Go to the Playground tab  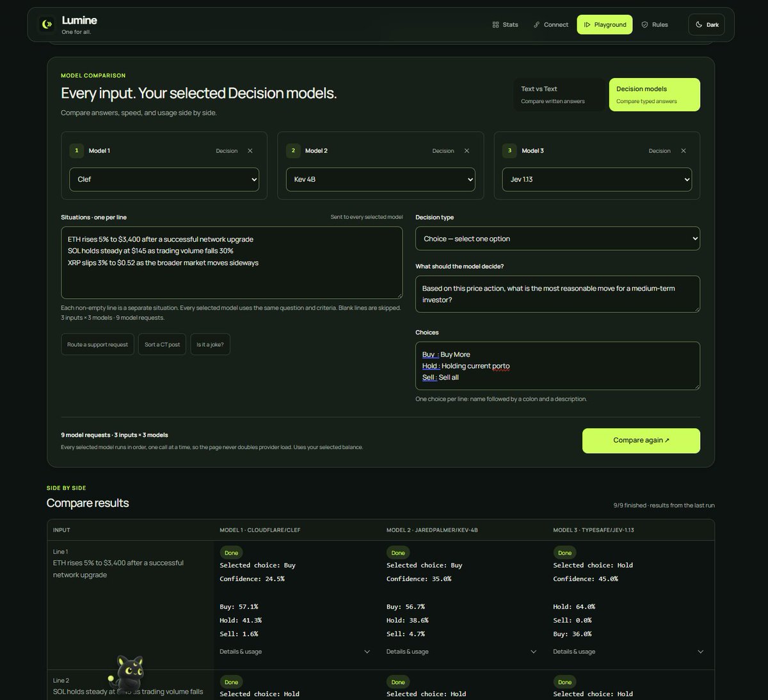(605, 25)
